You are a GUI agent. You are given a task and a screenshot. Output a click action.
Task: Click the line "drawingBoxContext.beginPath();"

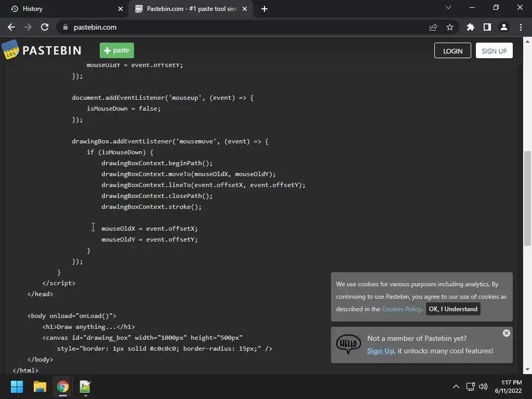point(157,163)
